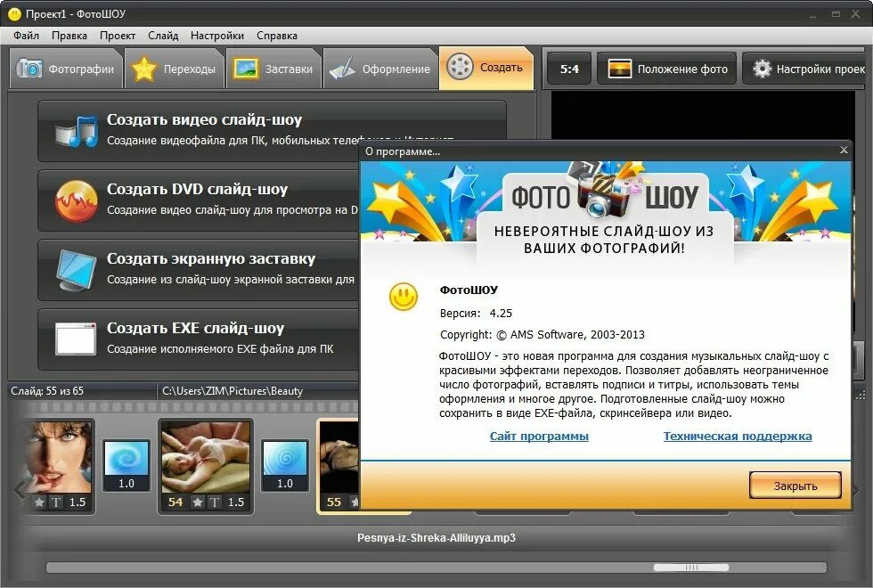Click the Закрыть button
The height and width of the screenshot is (588, 873).
pyautogui.click(x=795, y=486)
